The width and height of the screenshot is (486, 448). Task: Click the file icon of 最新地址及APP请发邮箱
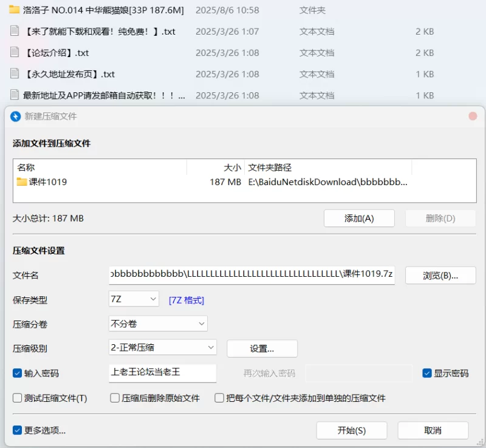click(14, 95)
